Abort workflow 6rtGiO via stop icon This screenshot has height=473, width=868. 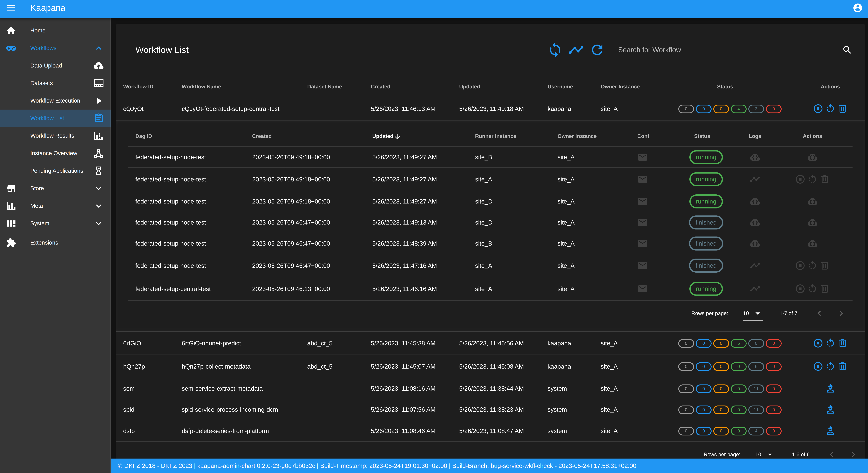[818, 343]
